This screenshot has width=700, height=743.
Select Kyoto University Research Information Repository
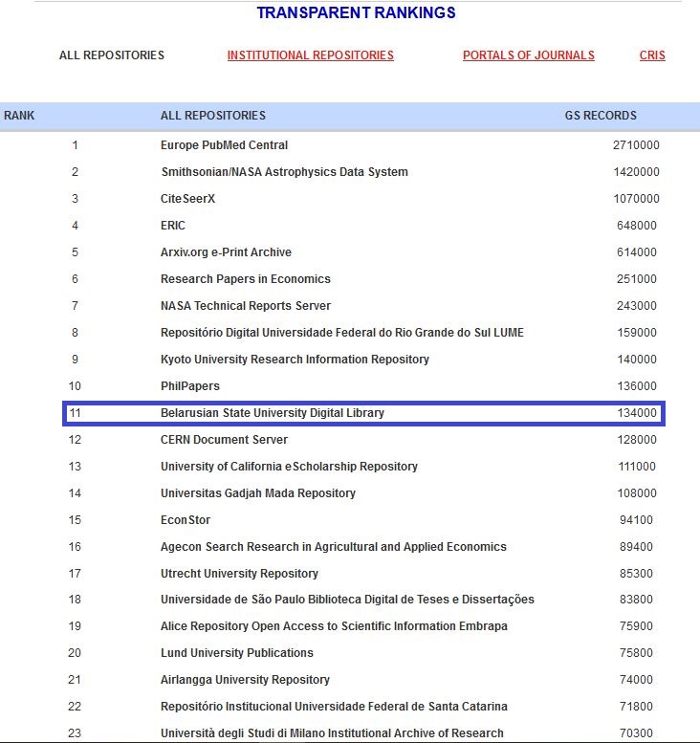click(295, 360)
